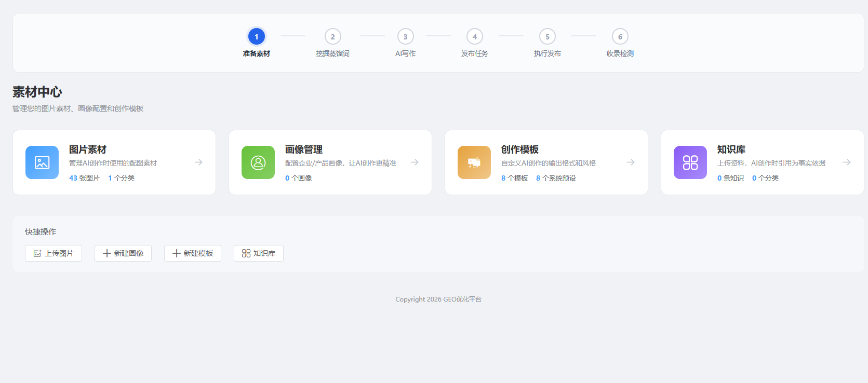The width and height of the screenshot is (868, 383).
Task: Click the green user icon on 画像管理 card
Action: click(x=258, y=162)
